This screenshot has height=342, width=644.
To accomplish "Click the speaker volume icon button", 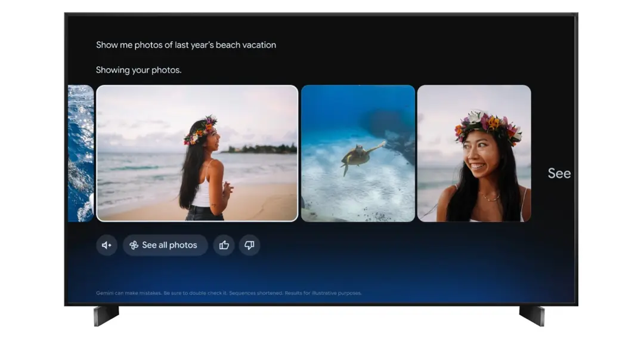I will pos(107,245).
